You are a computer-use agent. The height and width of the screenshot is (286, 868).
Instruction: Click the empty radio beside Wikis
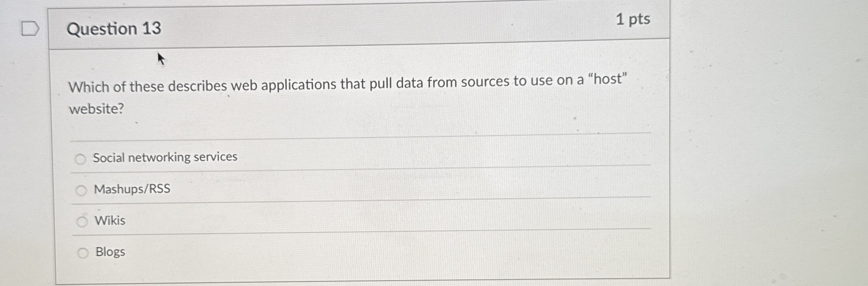[x=82, y=221]
